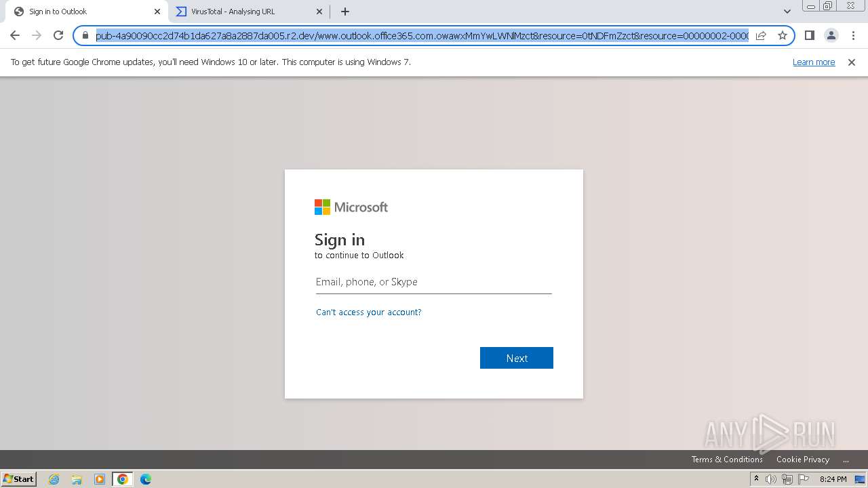Click the Email, phone, or Skype field
868x488 pixels.
tap(434, 282)
